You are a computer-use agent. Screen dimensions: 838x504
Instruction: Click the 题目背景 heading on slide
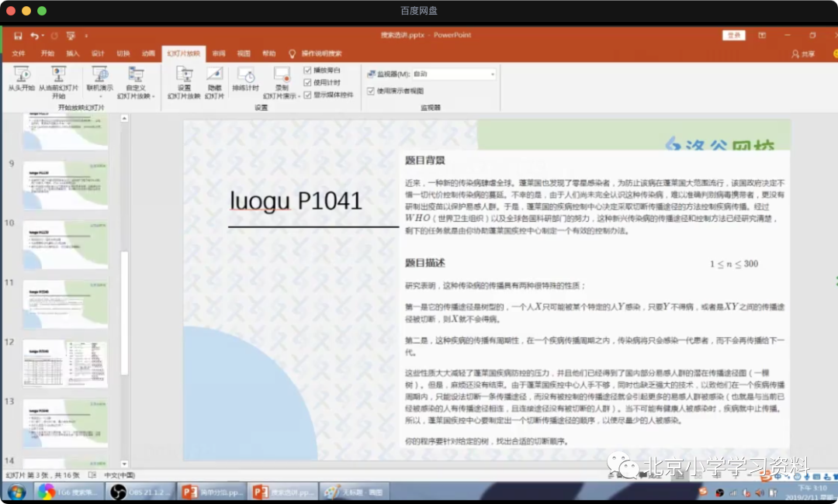tap(425, 161)
